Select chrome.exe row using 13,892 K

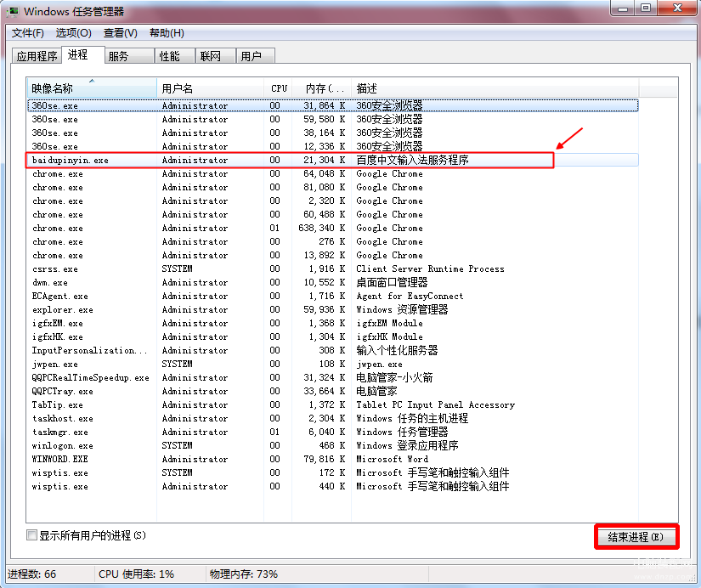[x=332, y=255]
